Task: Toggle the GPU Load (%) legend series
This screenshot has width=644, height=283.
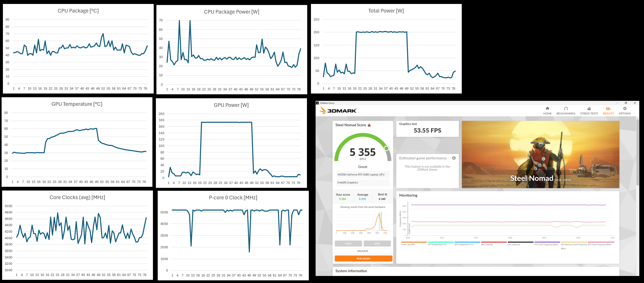Action: [487, 244]
